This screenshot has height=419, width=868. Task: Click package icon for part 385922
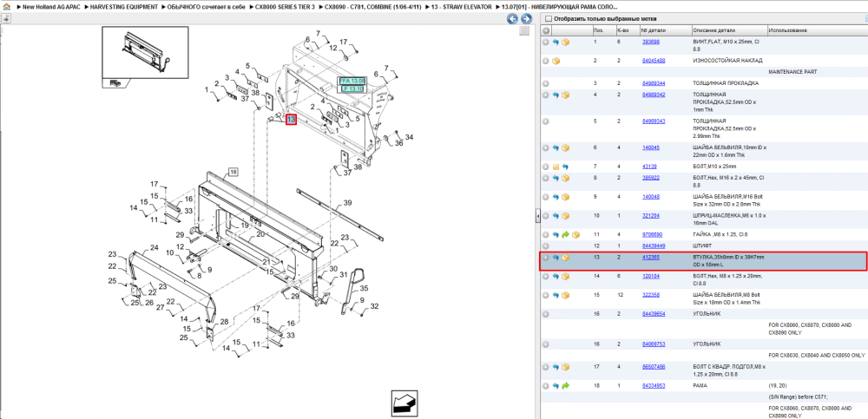tap(566, 178)
